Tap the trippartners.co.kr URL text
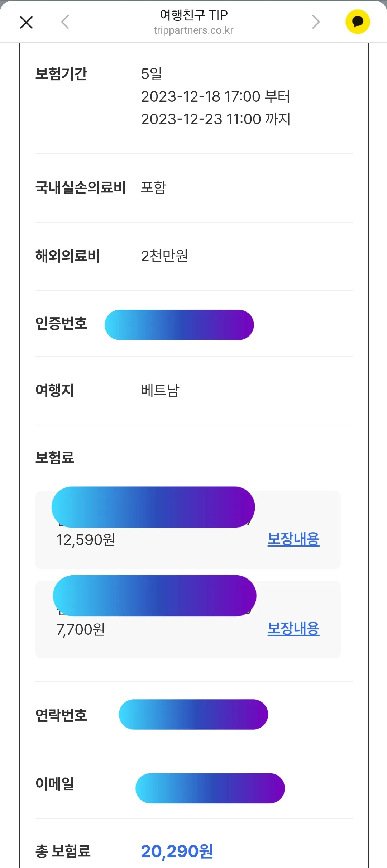 [193, 30]
